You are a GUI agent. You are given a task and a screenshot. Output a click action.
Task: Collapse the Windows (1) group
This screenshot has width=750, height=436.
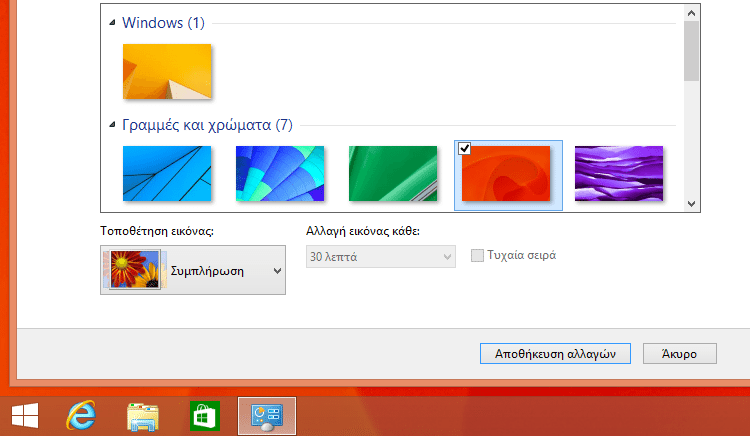tap(112, 22)
